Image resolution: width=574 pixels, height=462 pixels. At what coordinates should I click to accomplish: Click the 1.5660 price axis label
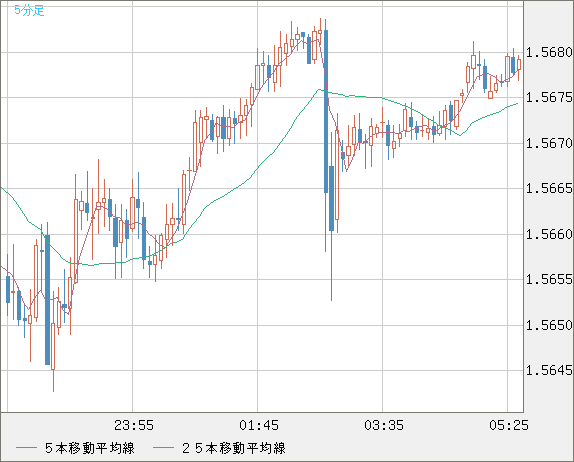549,234
